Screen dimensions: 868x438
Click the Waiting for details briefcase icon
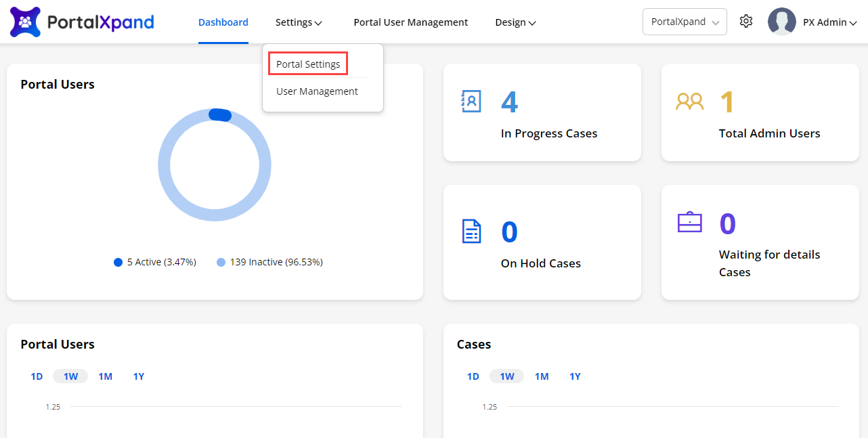(x=689, y=222)
